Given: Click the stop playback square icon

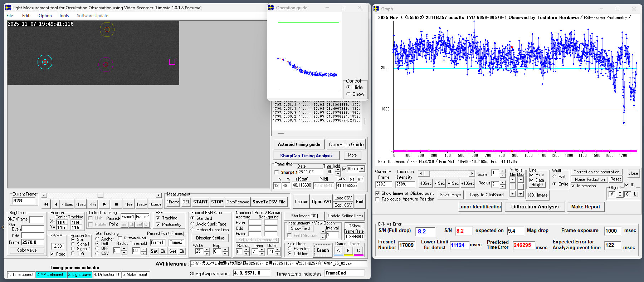Looking at the screenshot, I should click(116, 204).
